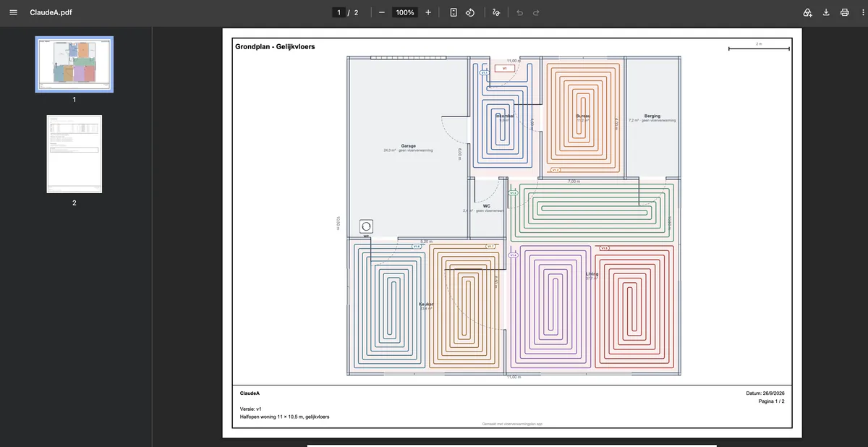Click the 2 m scale bar
868x447 pixels.
[759, 48]
